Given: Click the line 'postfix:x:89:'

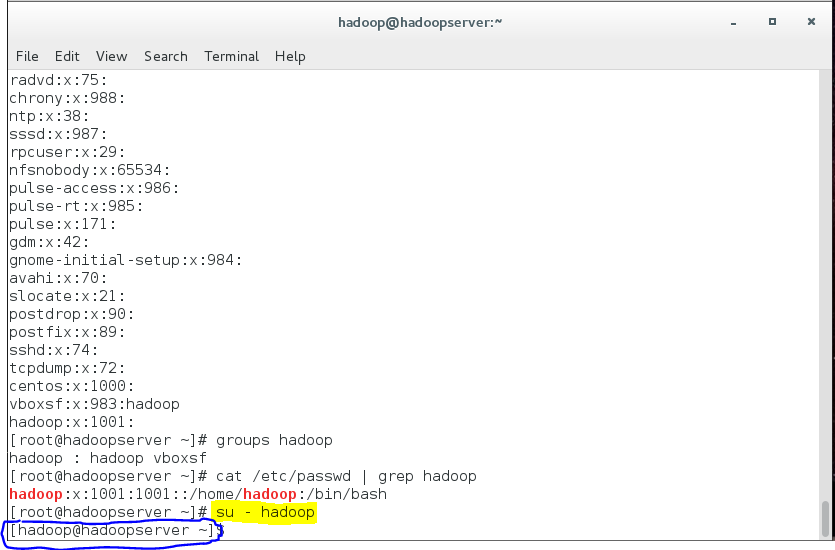Looking at the screenshot, I should point(67,332).
